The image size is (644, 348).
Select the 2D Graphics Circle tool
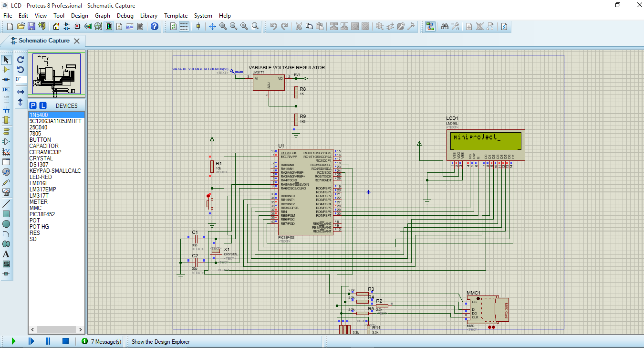6,224
